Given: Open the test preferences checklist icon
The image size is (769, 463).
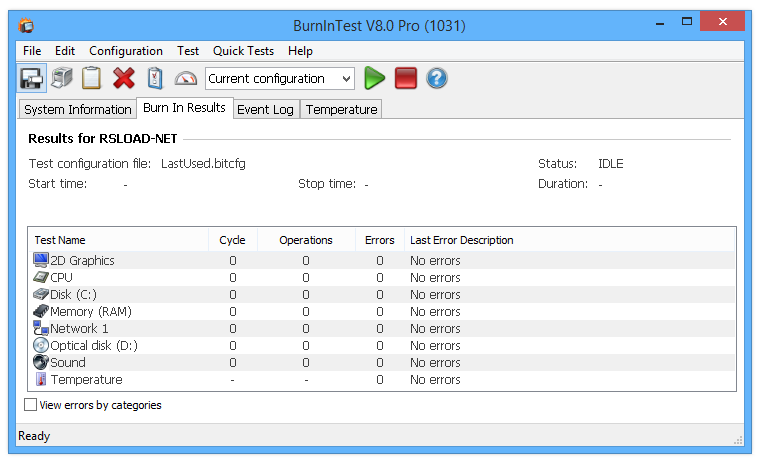Looking at the screenshot, I should click(155, 78).
